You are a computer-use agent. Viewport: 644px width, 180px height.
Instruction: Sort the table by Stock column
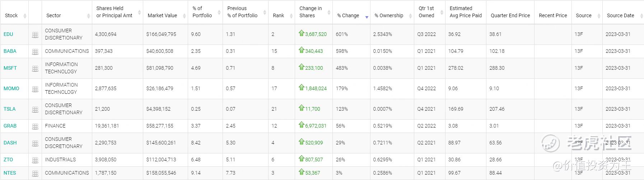[11, 15]
